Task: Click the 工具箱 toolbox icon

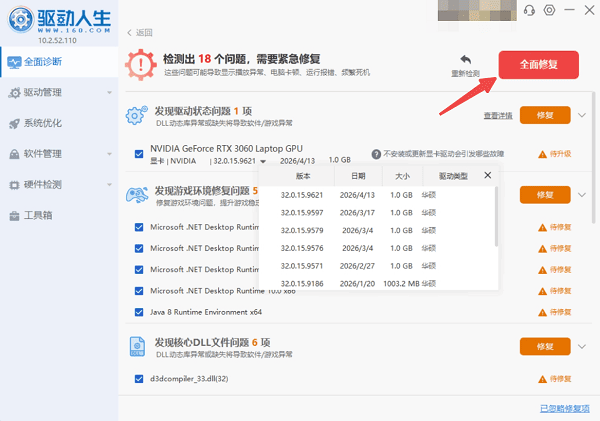Action: tap(14, 216)
